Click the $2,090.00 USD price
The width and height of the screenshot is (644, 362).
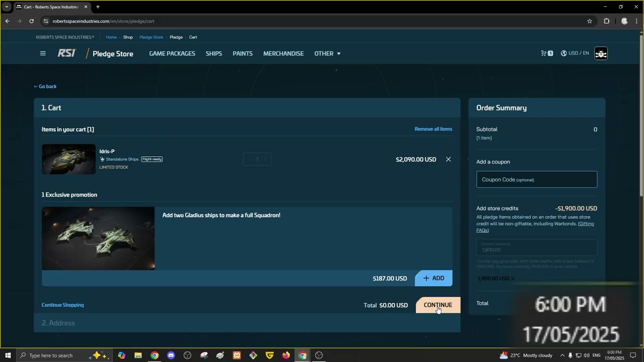416,159
